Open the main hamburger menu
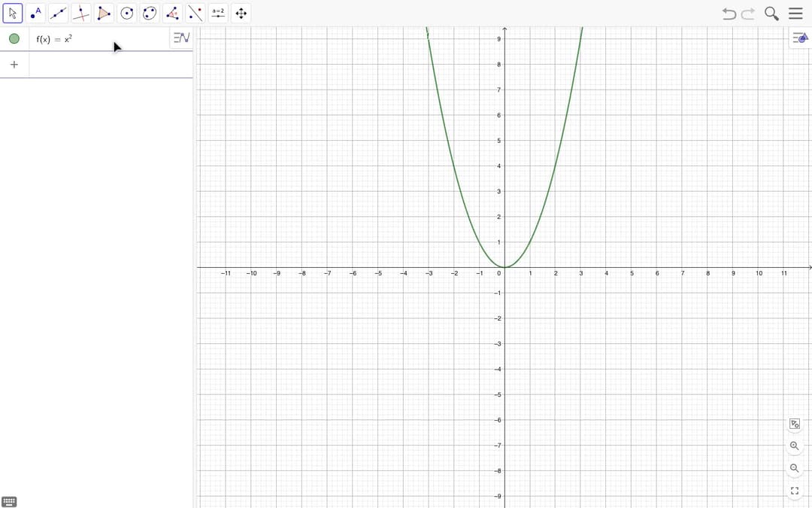Screen dimensions: 812x508 [x=795, y=14]
